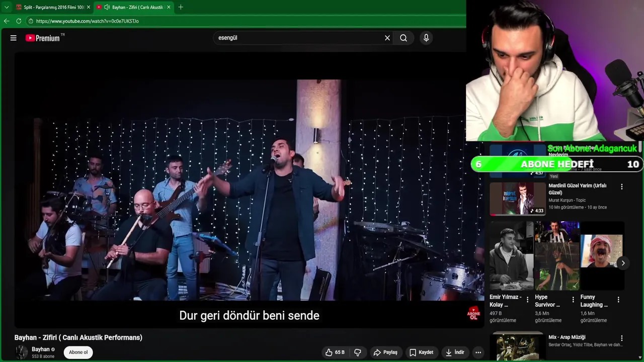Close the Split - Parçalanmış tab

click(x=89, y=7)
